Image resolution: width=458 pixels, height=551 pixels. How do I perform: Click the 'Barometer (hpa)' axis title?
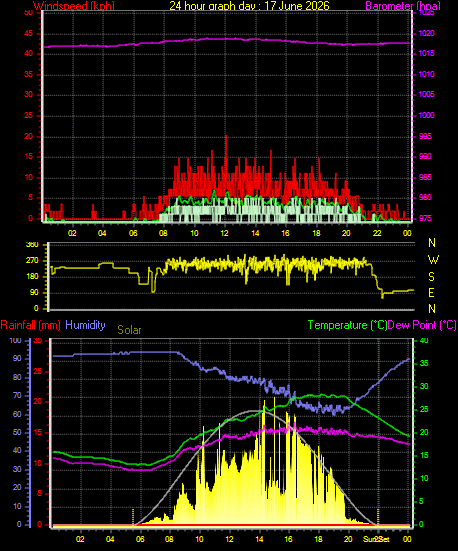(403, 6)
